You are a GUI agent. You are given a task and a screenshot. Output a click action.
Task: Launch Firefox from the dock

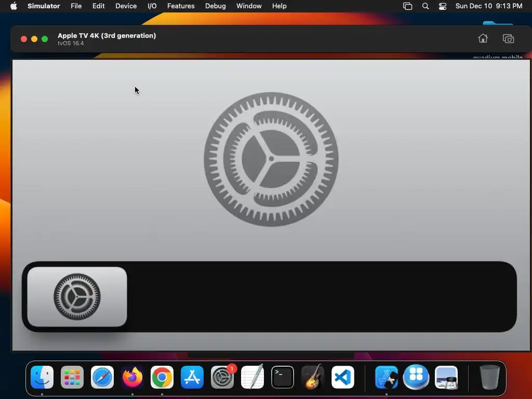[132, 377]
